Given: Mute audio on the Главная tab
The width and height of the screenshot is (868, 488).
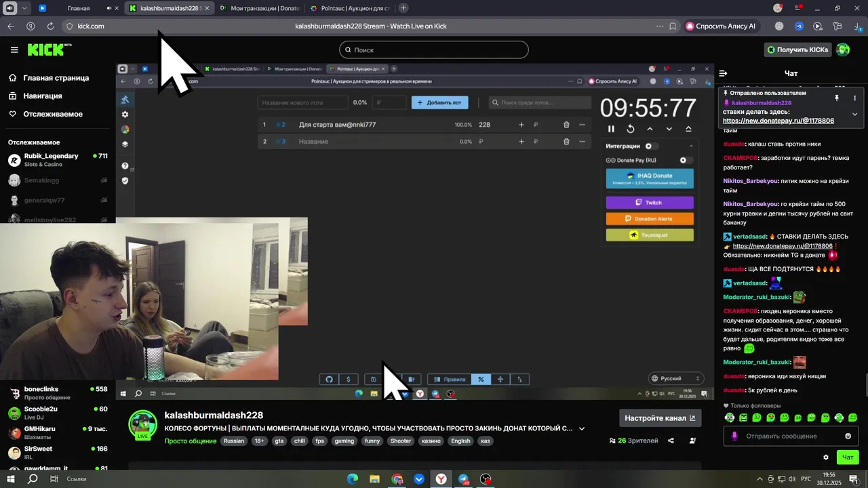Looking at the screenshot, I should (109, 8).
